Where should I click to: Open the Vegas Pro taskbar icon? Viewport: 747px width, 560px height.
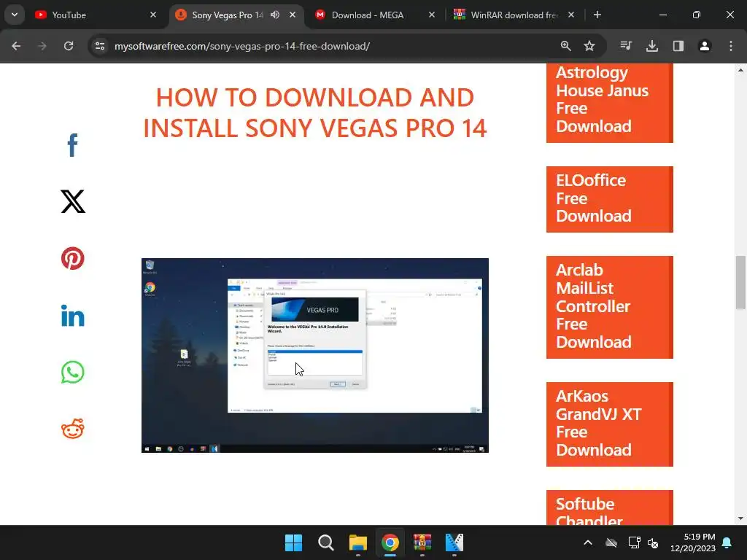pos(454,542)
